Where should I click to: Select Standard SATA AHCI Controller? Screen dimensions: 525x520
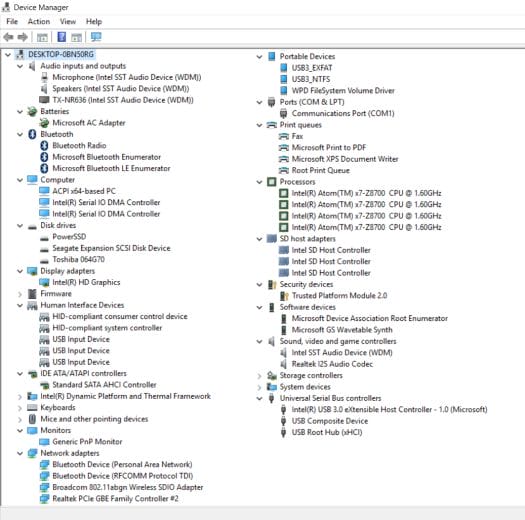104,385
